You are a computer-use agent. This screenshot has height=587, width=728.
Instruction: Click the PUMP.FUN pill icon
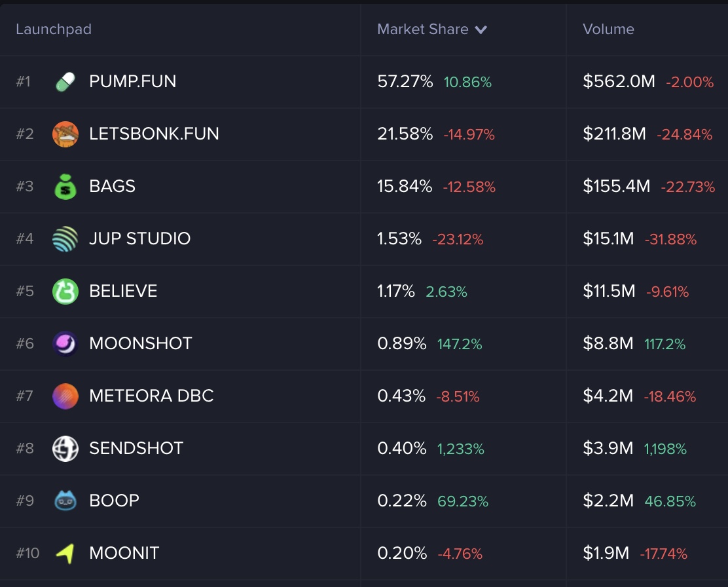click(65, 82)
